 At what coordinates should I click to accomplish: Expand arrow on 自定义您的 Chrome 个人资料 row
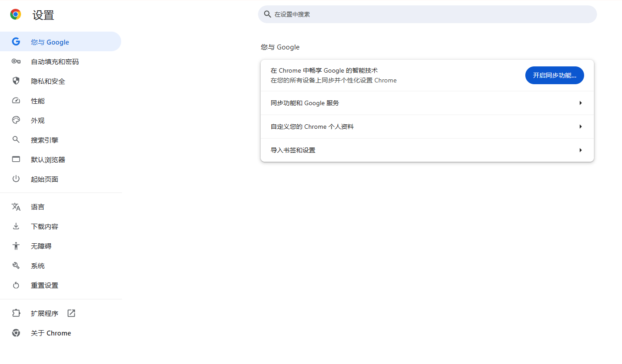tap(581, 127)
